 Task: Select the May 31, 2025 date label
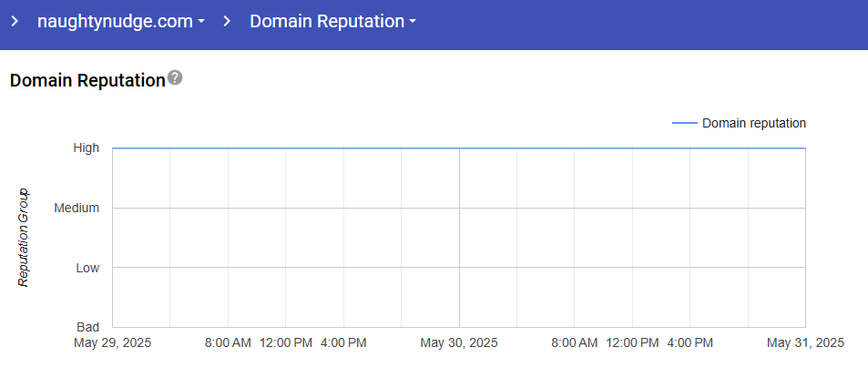(x=805, y=343)
